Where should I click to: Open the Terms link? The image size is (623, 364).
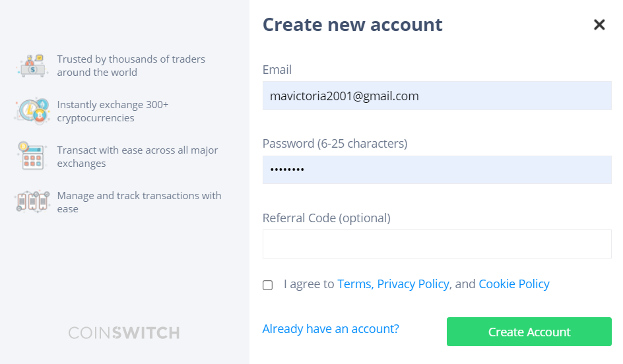355,284
